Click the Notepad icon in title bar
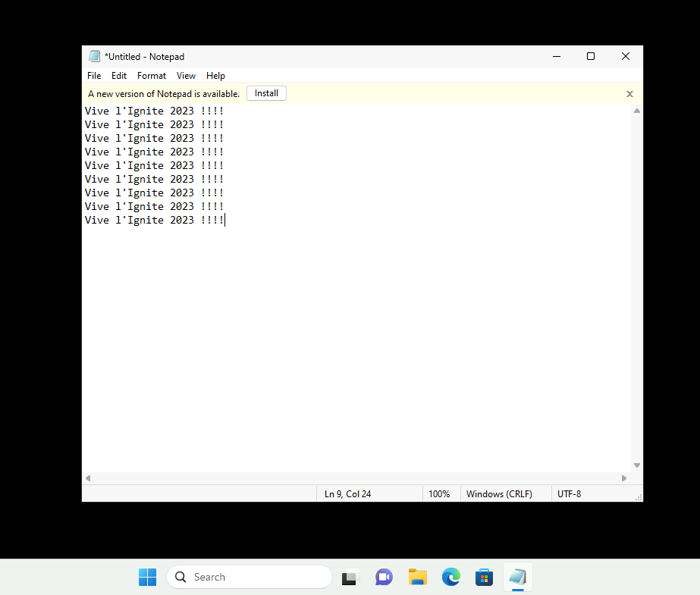 (x=94, y=56)
